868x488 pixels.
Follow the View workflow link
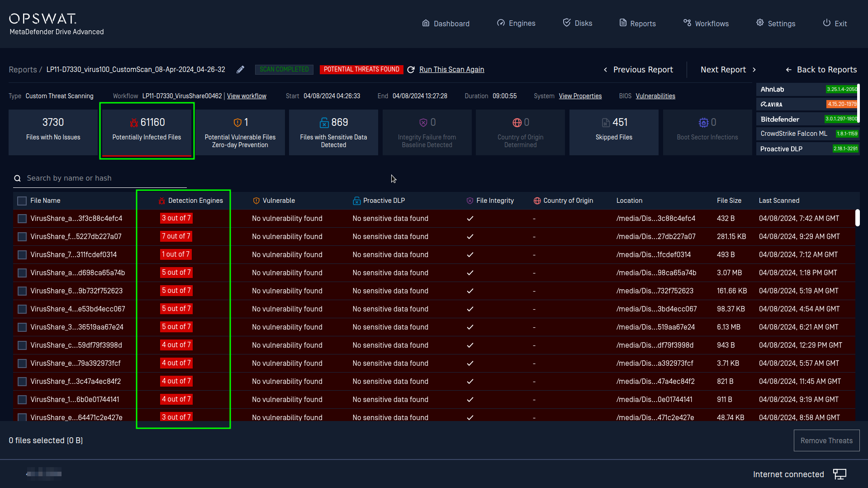tap(247, 96)
